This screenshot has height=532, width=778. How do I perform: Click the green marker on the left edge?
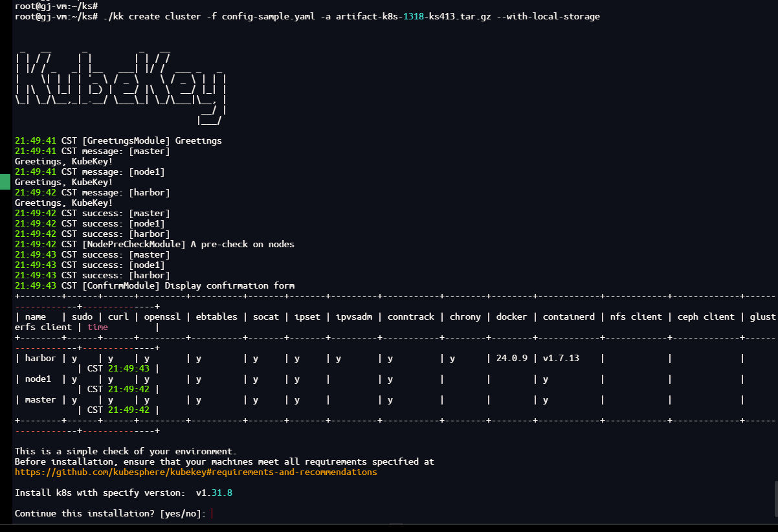tap(5, 182)
